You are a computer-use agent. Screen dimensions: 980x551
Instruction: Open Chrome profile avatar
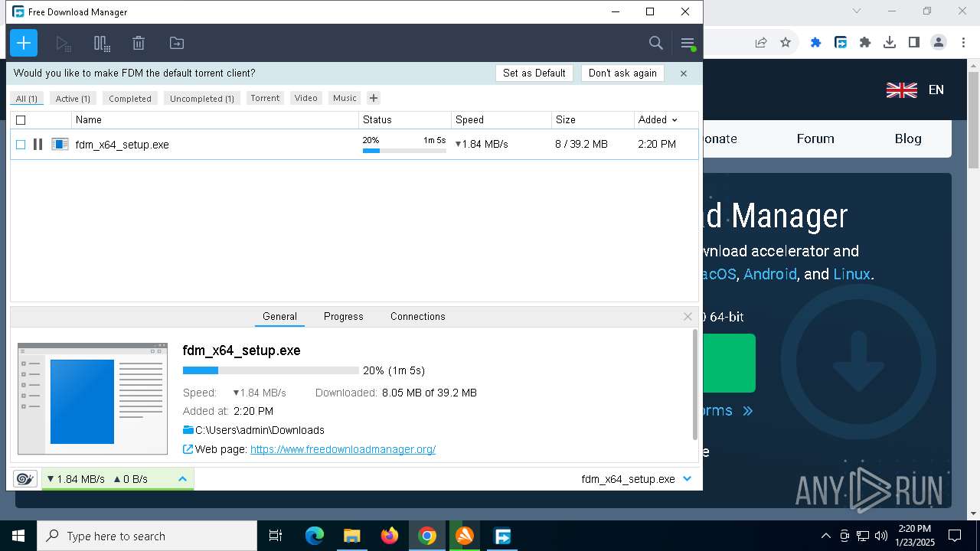pyautogui.click(x=939, y=43)
